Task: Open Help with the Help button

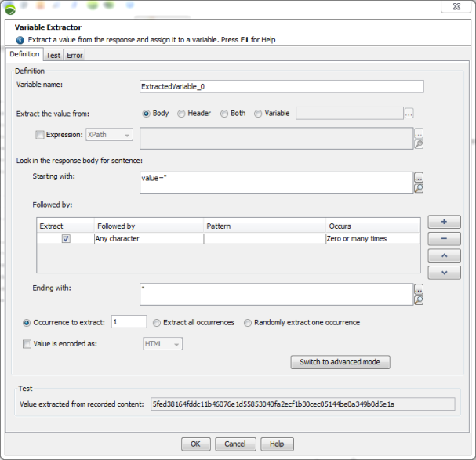Action: [x=277, y=444]
